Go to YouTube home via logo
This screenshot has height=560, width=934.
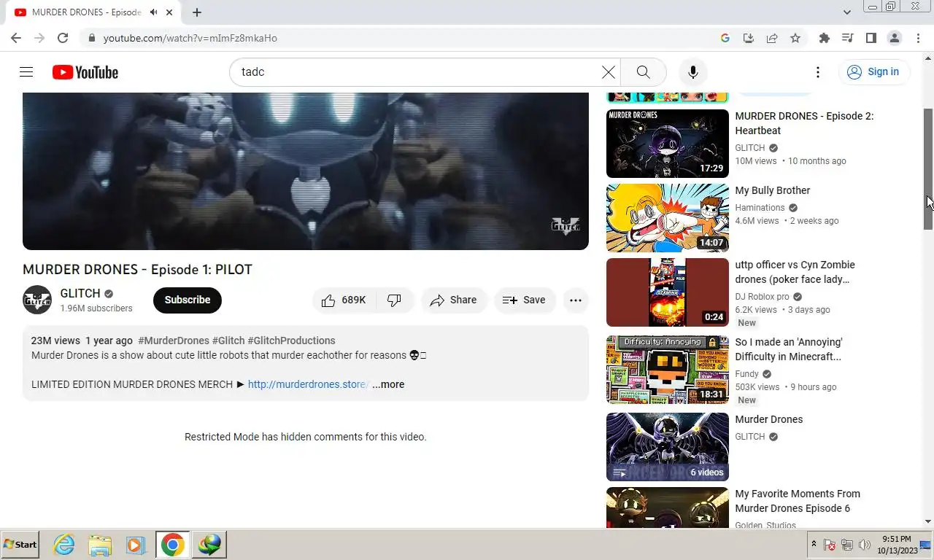85,72
